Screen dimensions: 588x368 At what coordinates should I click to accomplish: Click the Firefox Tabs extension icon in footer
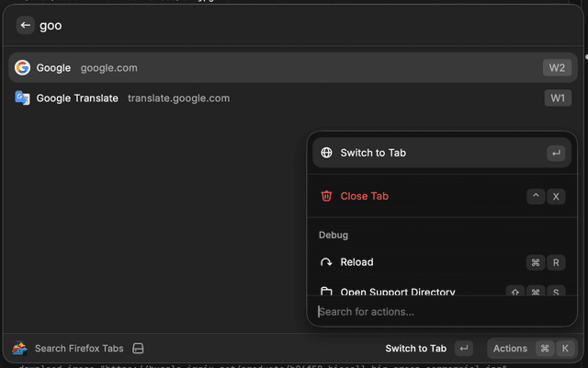point(19,349)
